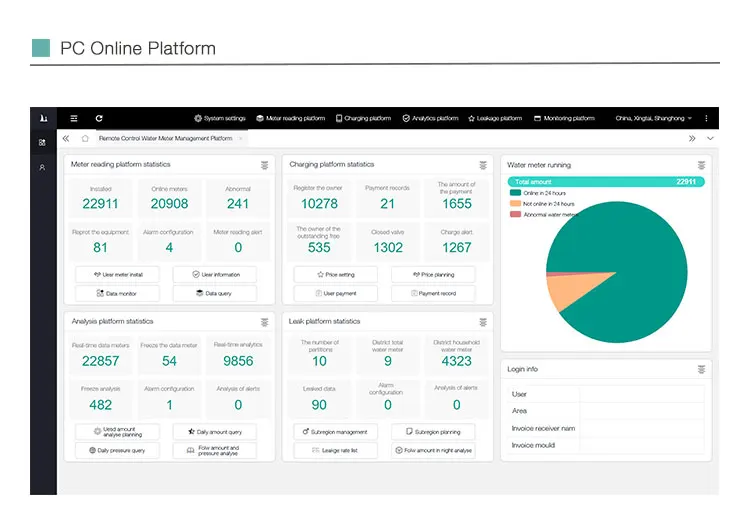Screen dimensions: 750x505
Task: Click the hamburger menu icon in top bar
Action: 74,118
